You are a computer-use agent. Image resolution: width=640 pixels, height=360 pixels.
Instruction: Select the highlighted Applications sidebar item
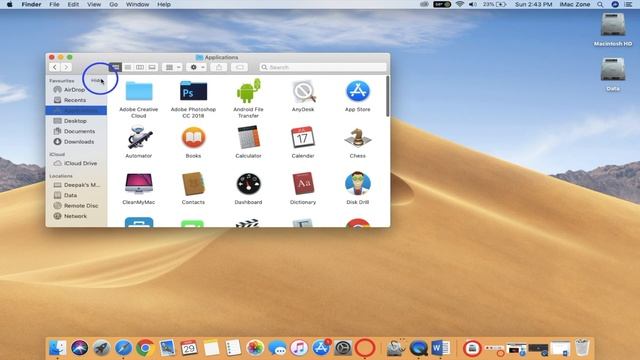(x=76, y=110)
